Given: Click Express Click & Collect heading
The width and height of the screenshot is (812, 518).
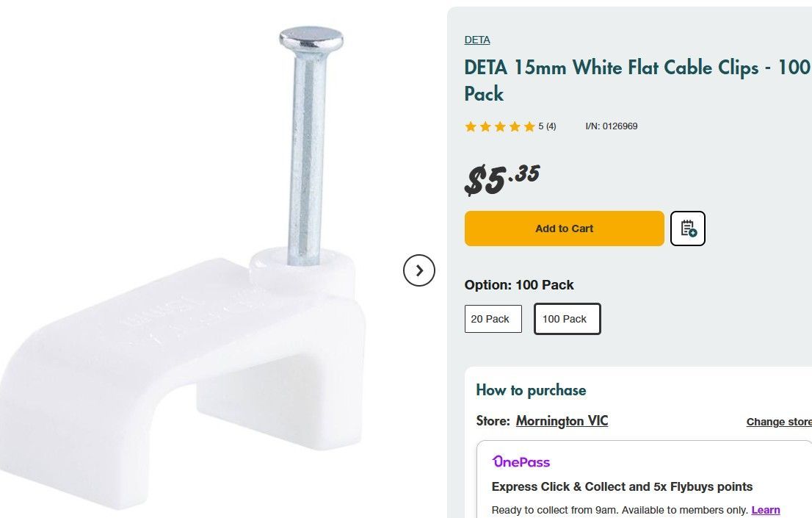Looking at the screenshot, I should point(622,486).
